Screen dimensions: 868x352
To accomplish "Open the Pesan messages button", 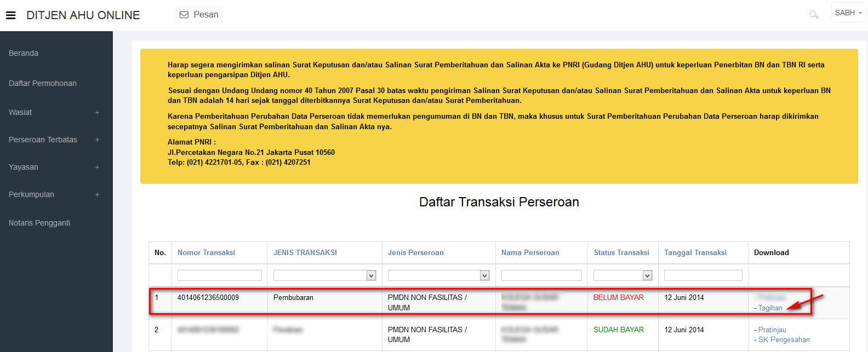I will [x=199, y=15].
